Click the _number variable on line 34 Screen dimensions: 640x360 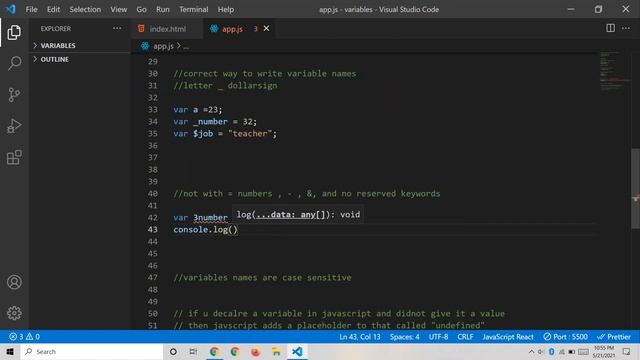point(210,122)
